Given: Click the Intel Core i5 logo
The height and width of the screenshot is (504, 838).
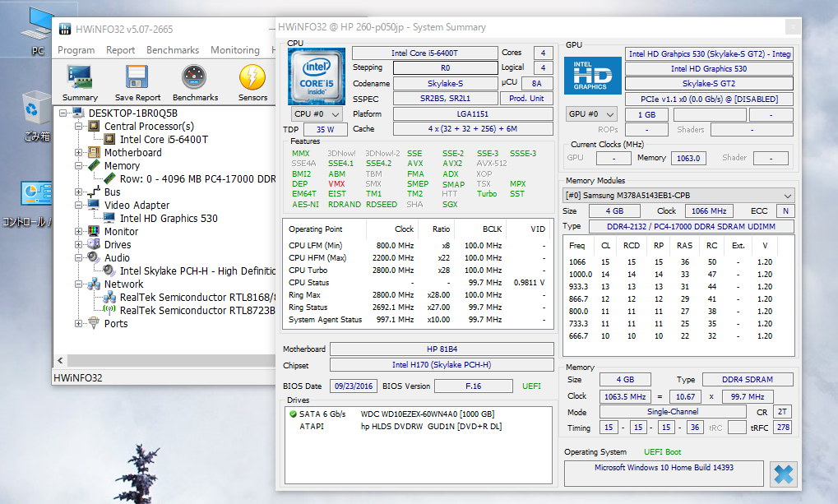Looking at the screenshot, I should coord(317,76).
